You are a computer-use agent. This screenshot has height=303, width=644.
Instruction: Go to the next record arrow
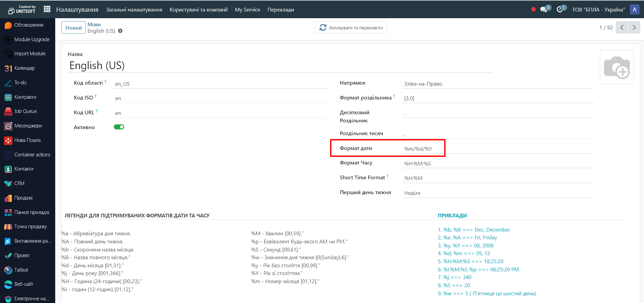tap(634, 28)
